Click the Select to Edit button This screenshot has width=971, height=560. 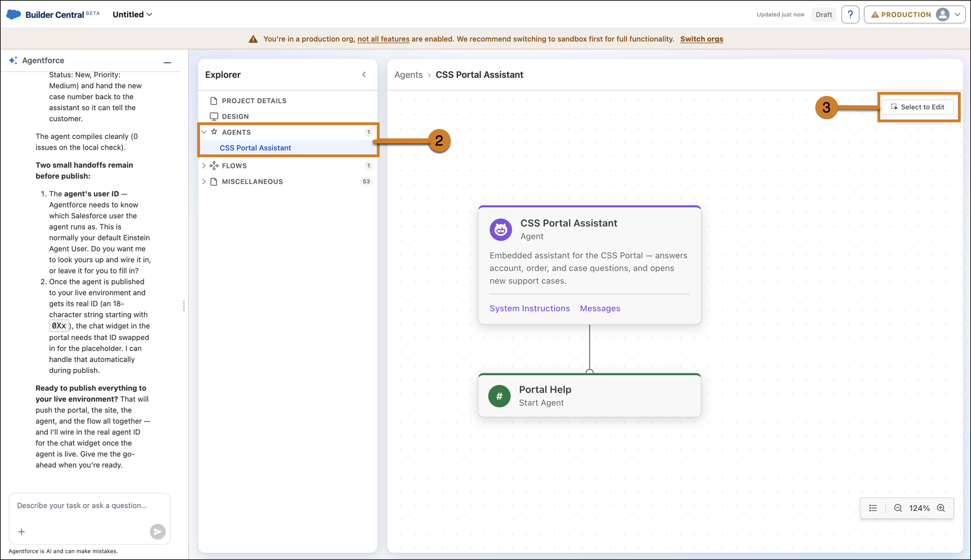[918, 107]
